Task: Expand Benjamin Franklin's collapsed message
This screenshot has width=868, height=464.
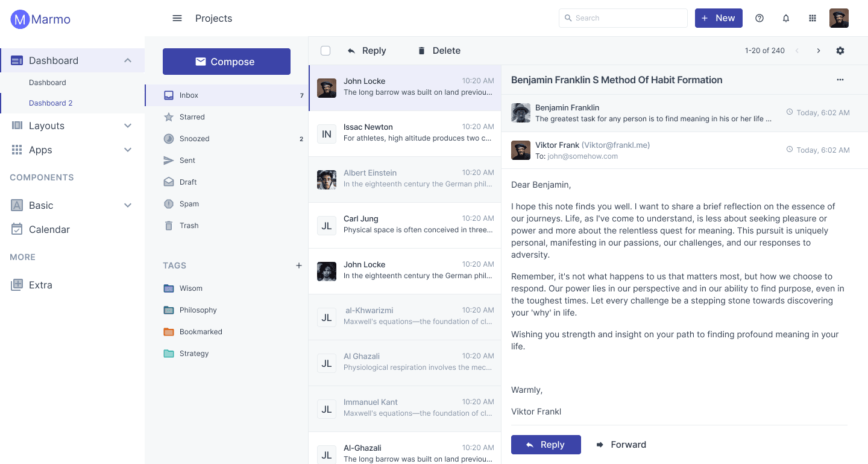Action: pyautogui.click(x=685, y=113)
